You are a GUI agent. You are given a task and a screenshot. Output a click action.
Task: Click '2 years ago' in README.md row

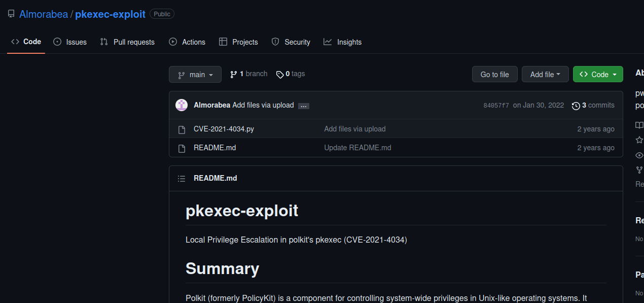pyautogui.click(x=596, y=148)
